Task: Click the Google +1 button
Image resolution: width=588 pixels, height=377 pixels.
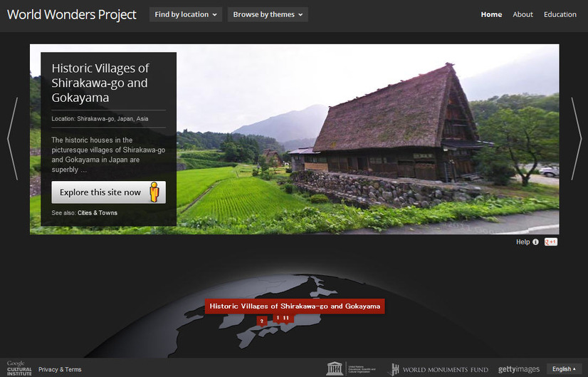Action: (x=551, y=242)
